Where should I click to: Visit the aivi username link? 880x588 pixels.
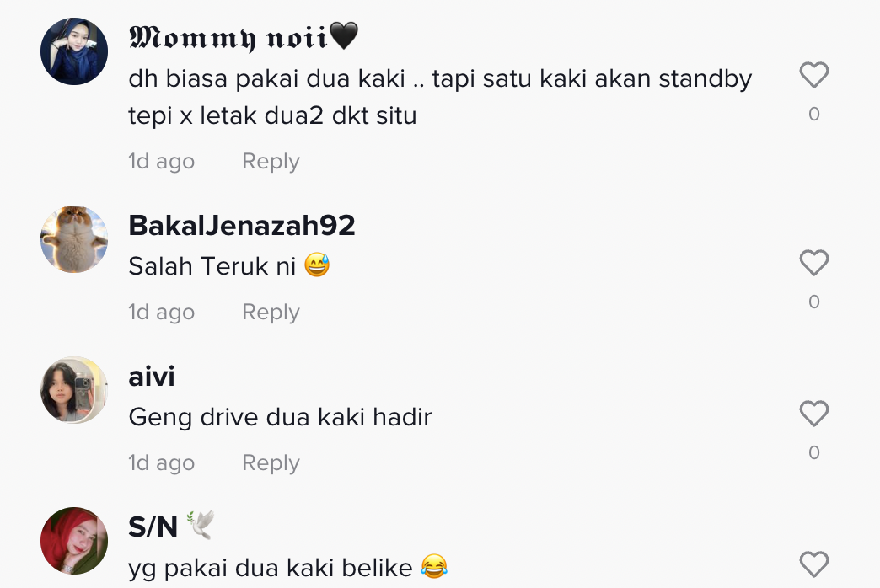[x=152, y=376]
